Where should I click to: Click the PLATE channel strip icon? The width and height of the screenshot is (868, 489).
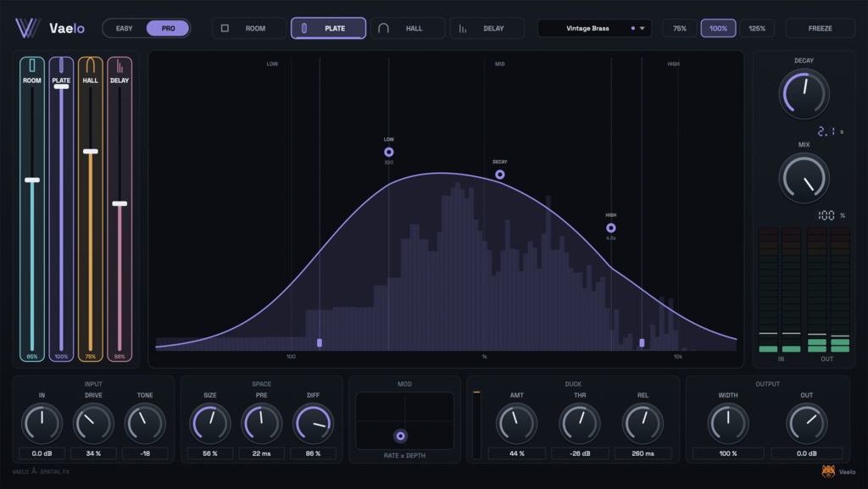coord(61,65)
